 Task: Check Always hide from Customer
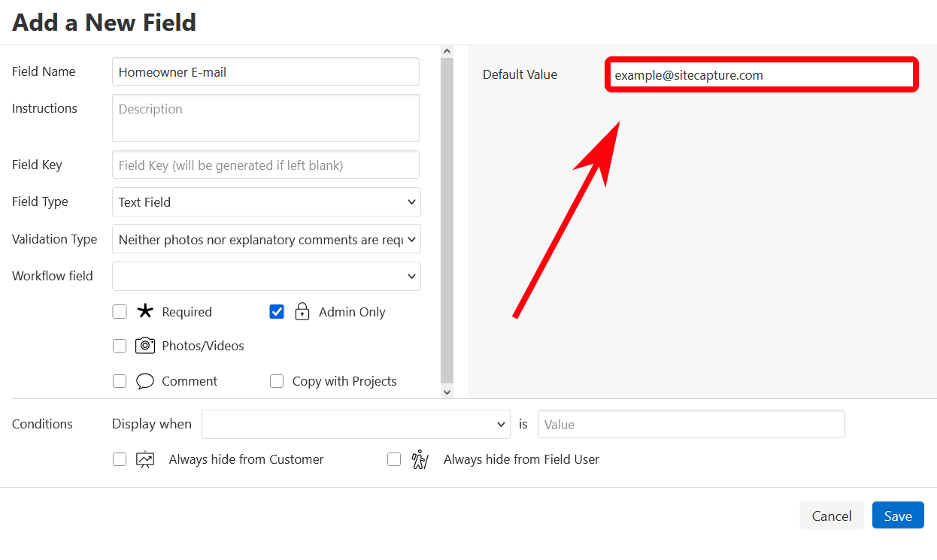pyautogui.click(x=120, y=459)
